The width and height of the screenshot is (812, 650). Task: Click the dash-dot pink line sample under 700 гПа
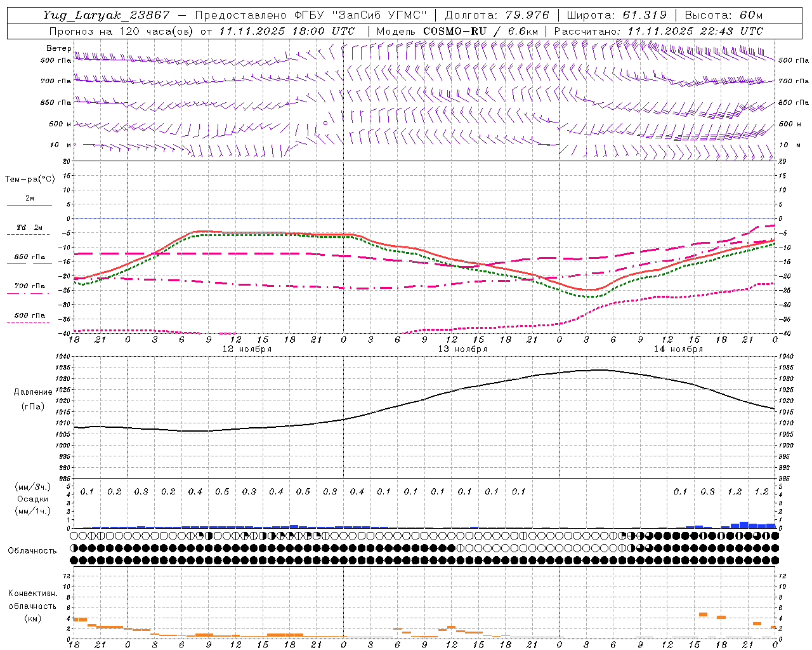[28, 294]
